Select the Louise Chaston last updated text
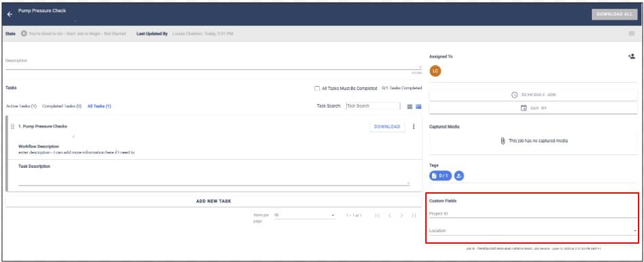 (202, 34)
